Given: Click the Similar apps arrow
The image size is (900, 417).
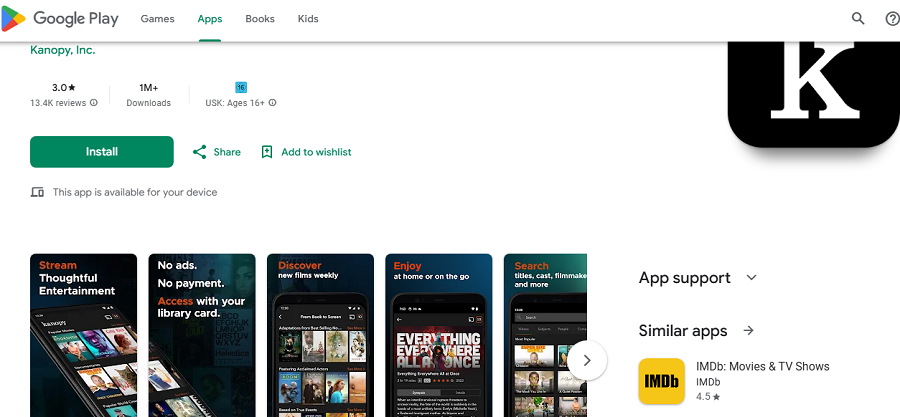Looking at the screenshot, I should pos(748,330).
